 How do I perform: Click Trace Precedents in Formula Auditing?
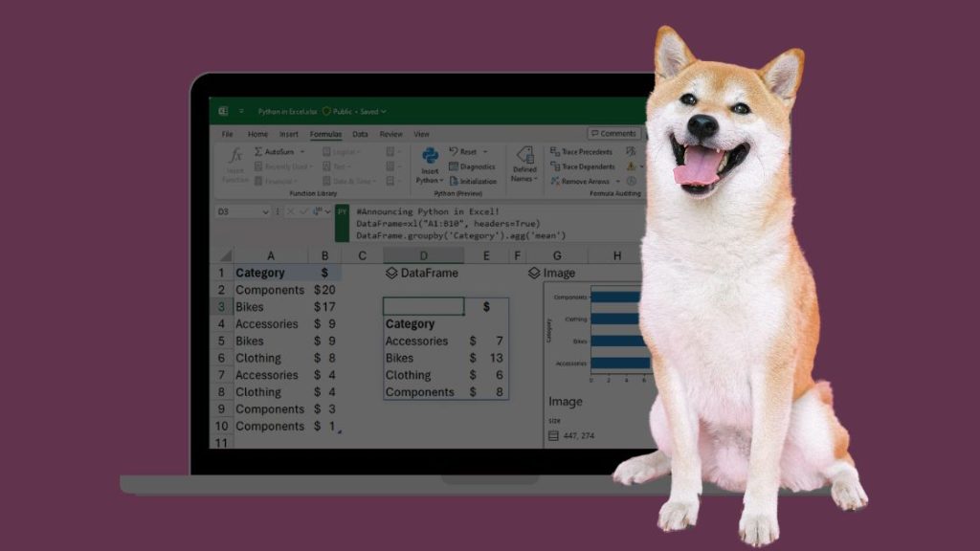[581, 152]
